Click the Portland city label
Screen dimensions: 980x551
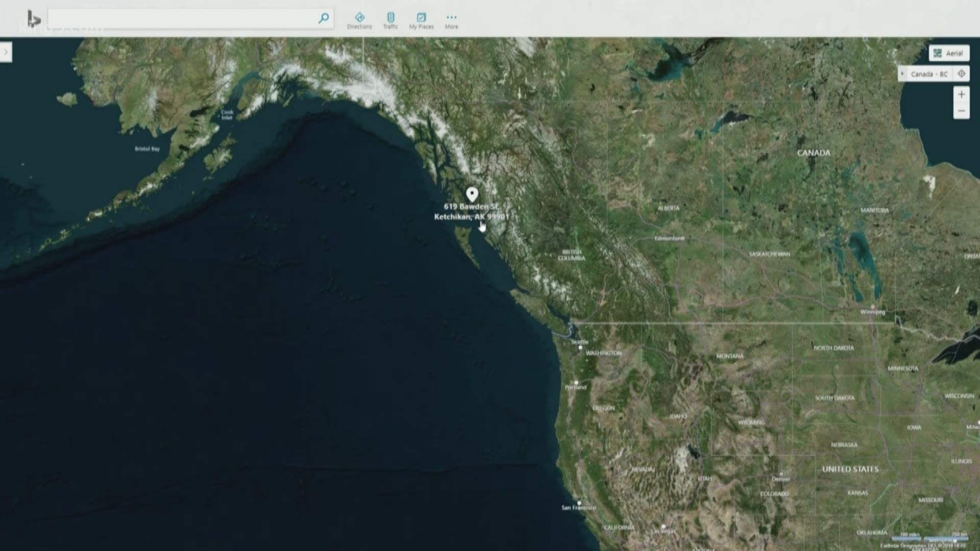(x=576, y=387)
